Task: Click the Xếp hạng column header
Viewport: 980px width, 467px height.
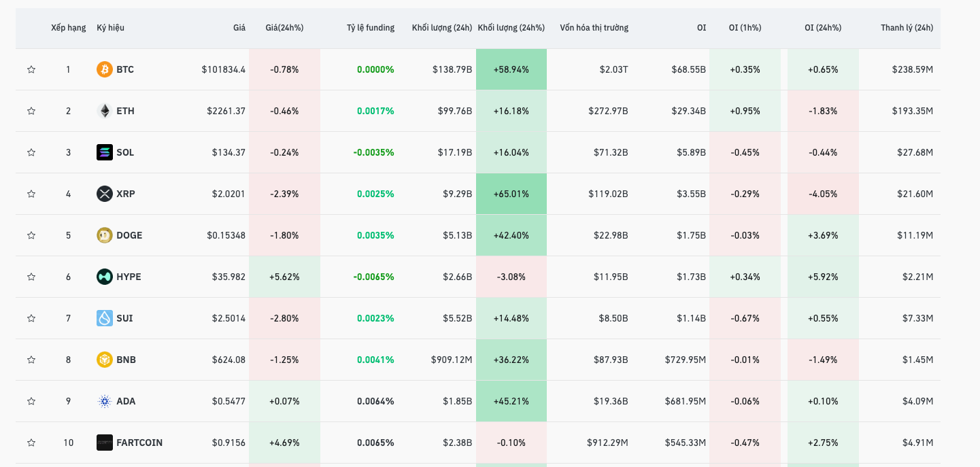Action: coord(68,28)
